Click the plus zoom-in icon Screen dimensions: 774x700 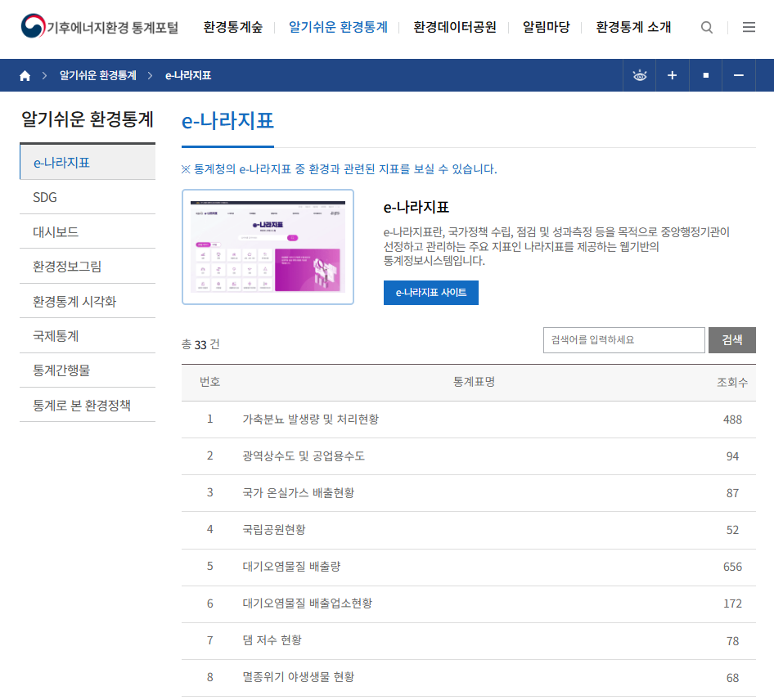(673, 75)
